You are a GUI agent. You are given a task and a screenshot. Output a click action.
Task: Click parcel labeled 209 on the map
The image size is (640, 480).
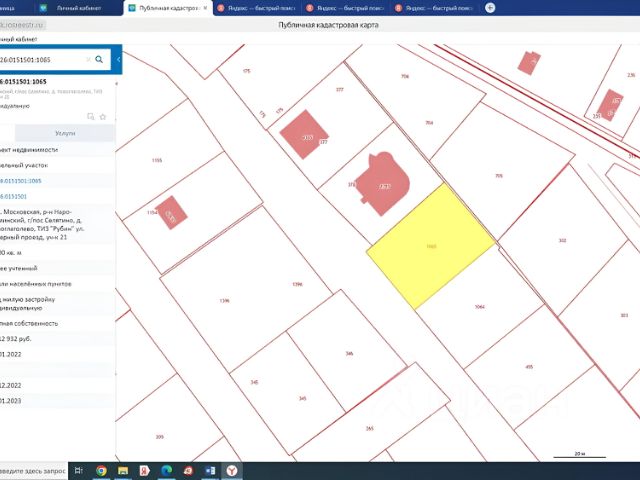pos(160,437)
